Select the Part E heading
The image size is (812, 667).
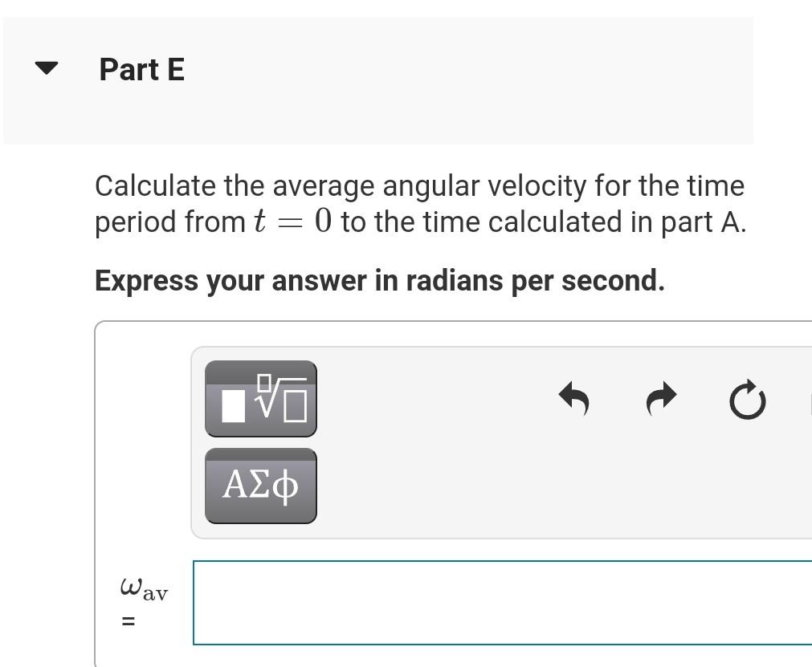[141, 70]
